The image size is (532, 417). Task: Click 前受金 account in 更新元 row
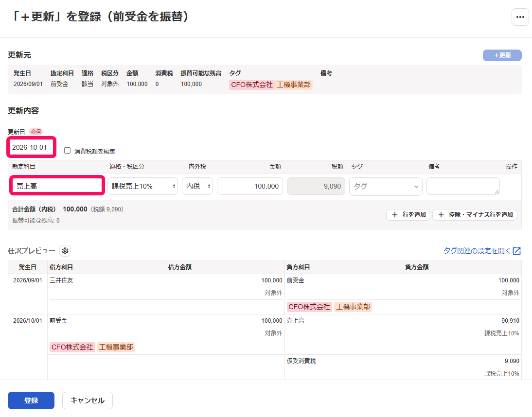click(59, 84)
